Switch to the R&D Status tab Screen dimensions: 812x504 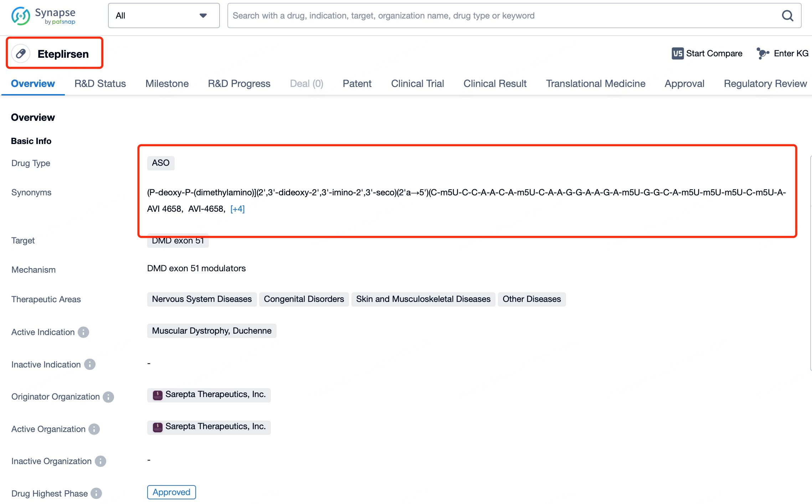pos(101,83)
